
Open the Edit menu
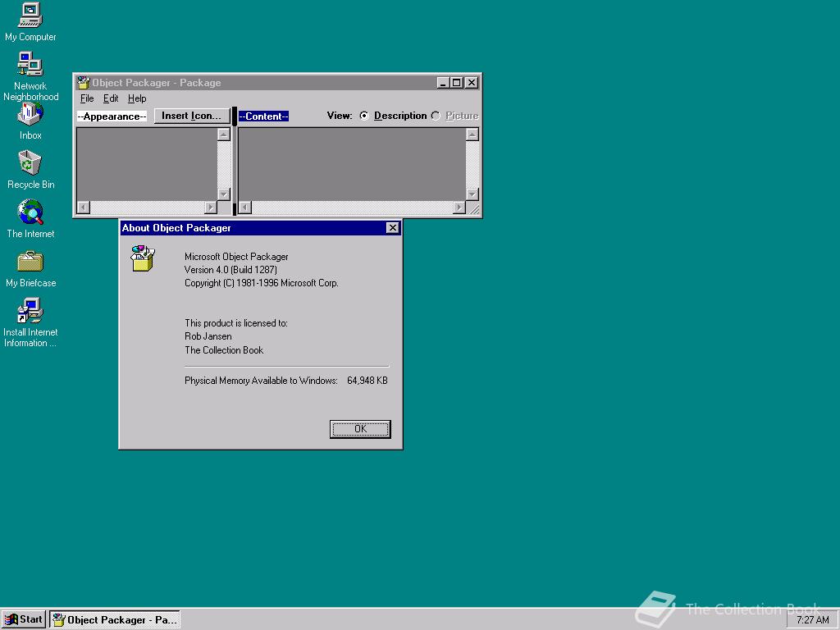[111, 98]
